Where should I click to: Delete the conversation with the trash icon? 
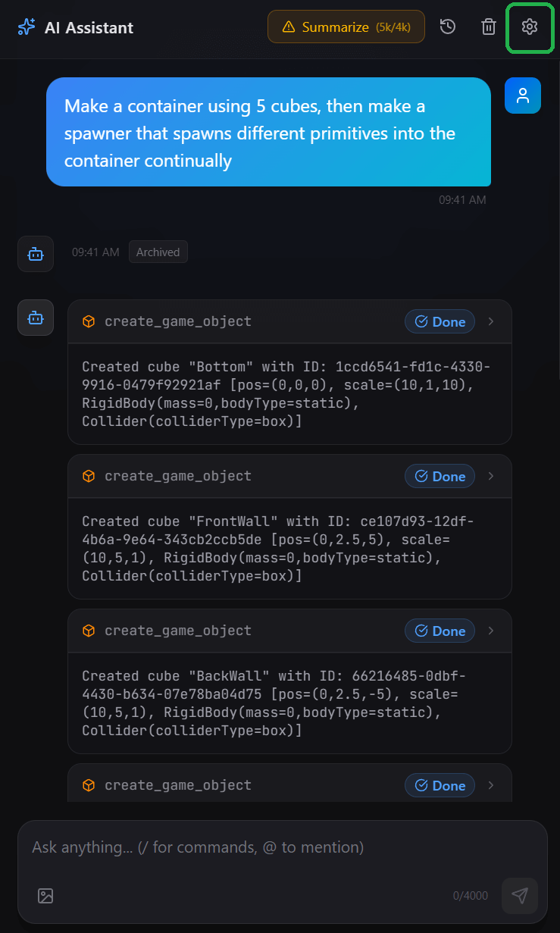[489, 27]
